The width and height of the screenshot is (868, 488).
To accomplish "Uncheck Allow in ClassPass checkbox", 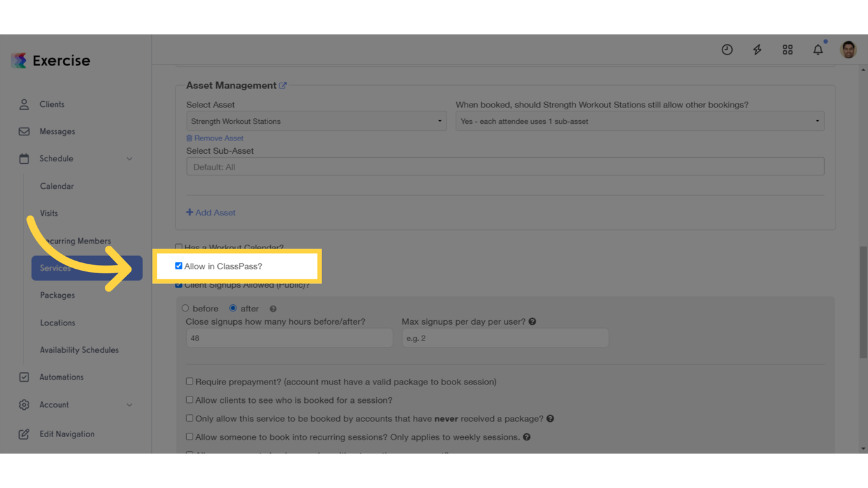I will [179, 266].
